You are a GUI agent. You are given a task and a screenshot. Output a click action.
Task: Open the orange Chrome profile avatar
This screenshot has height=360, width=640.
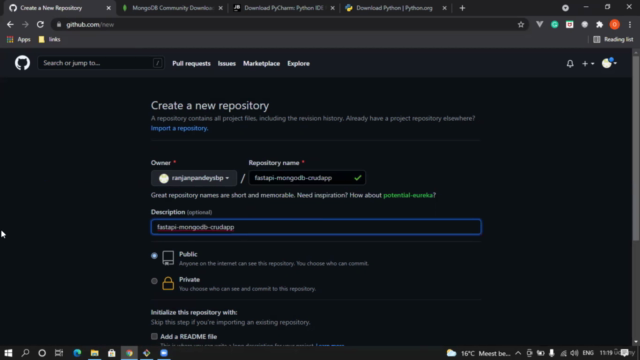pyautogui.click(x=615, y=24)
